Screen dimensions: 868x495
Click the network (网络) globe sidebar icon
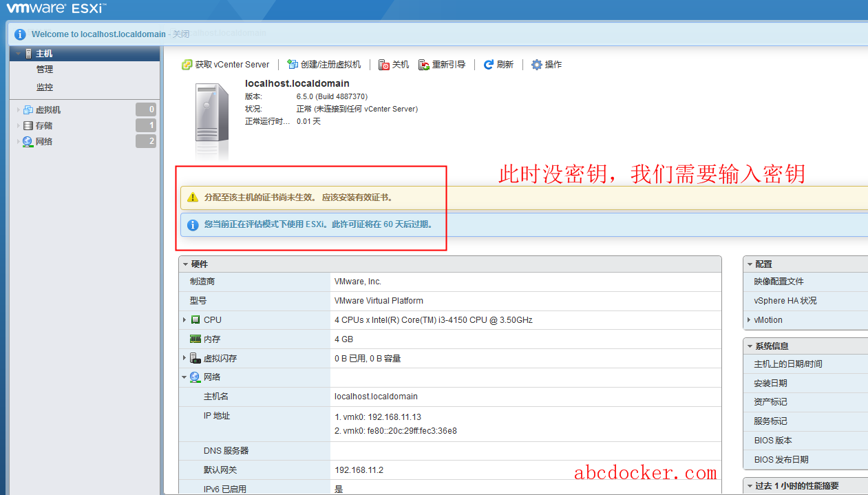28,142
